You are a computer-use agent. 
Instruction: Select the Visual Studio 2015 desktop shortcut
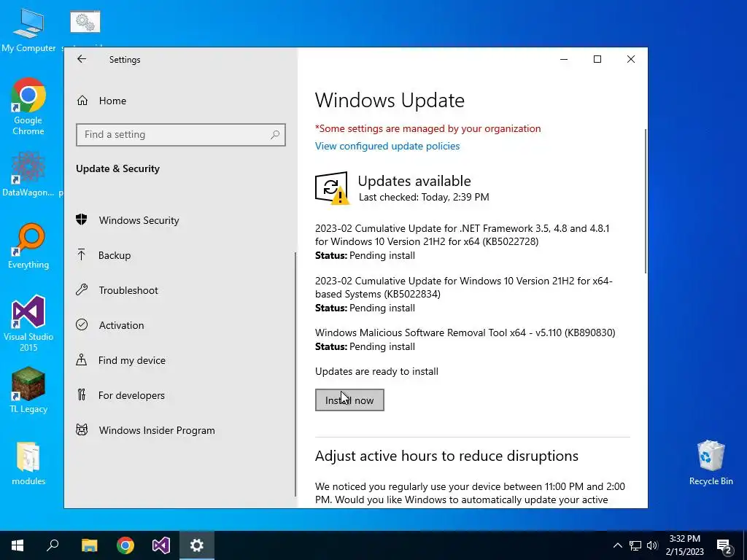(28, 324)
